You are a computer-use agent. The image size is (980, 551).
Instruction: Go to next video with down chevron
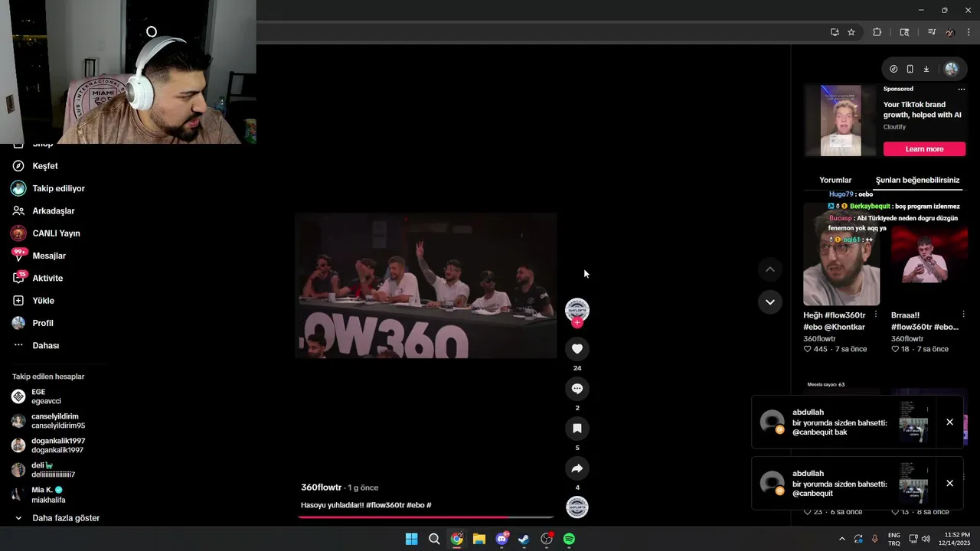(x=770, y=302)
